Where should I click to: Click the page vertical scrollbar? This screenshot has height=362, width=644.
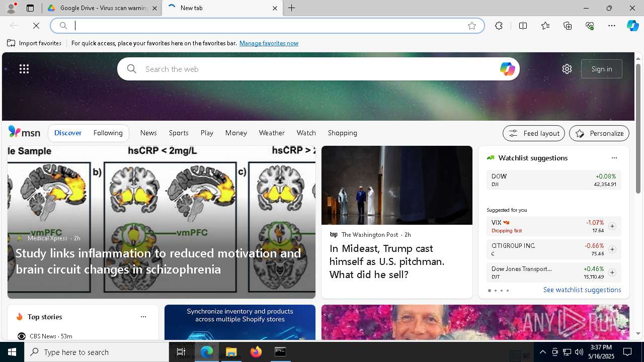[x=638, y=128]
